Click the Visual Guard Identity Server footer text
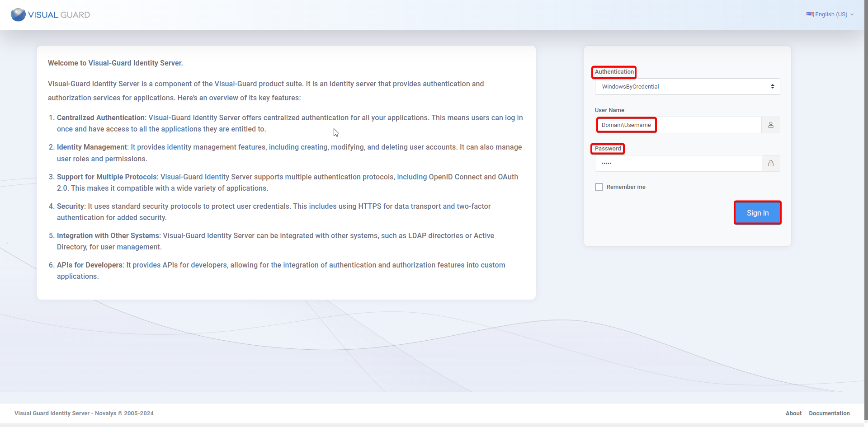868x427 pixels. coord(84,413)
